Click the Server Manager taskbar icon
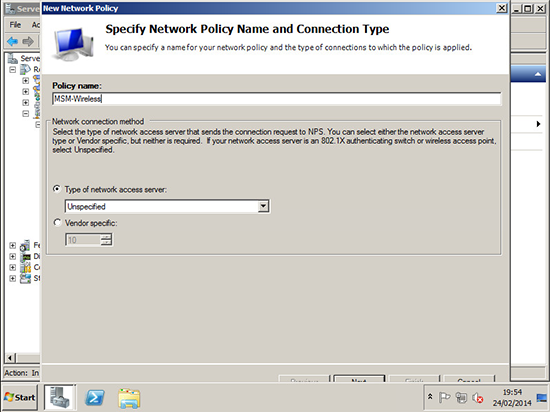The image size is (550, 412). 60,397
